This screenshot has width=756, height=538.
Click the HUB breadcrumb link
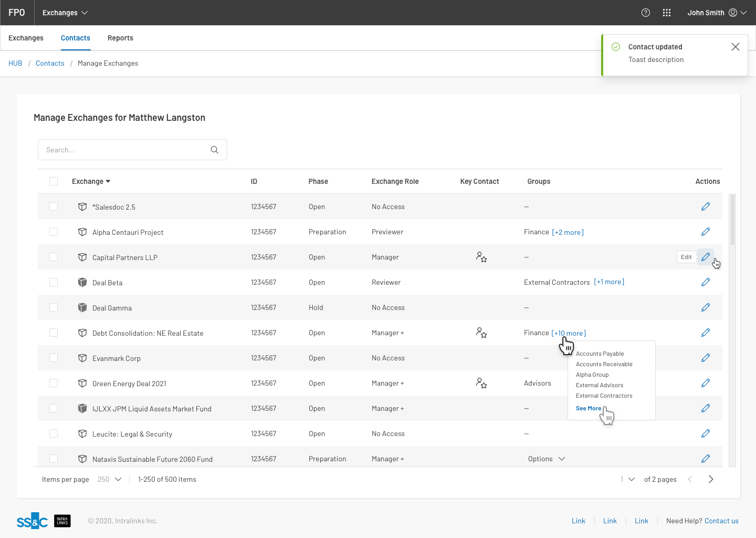tap(15, 63)
